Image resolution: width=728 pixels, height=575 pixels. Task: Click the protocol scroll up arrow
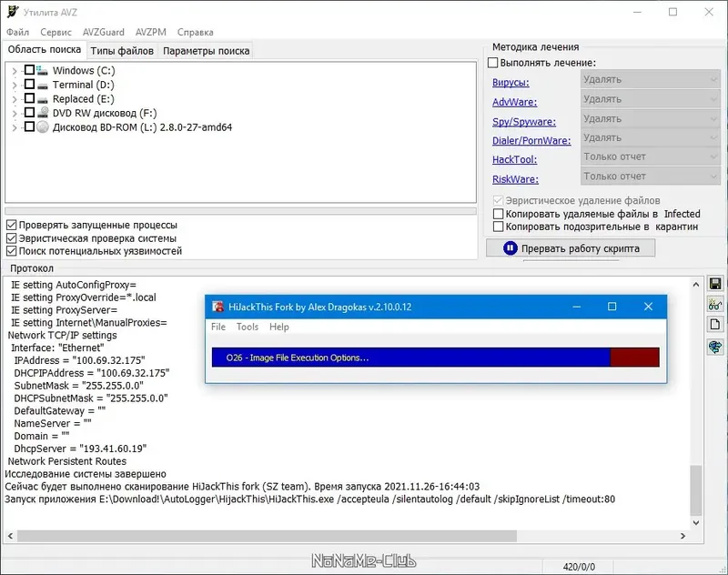tap(695, 285)
